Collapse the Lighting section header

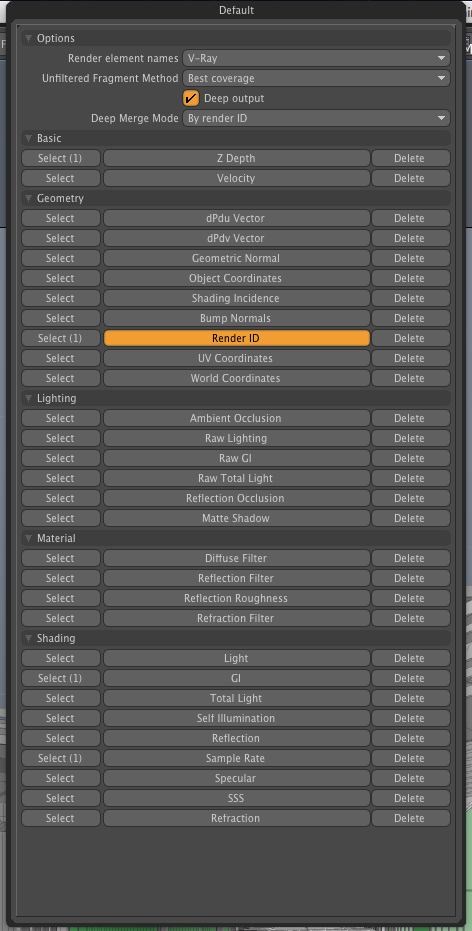[x=28, y=398]
